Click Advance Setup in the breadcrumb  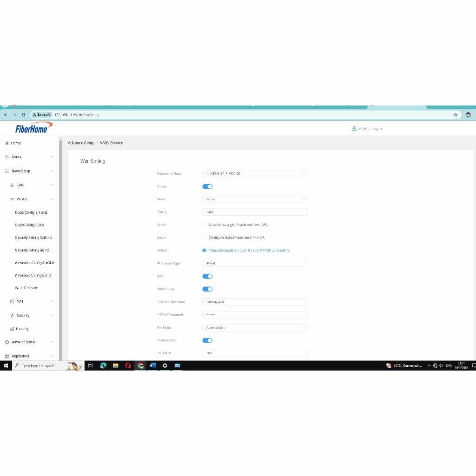point(81,143)
